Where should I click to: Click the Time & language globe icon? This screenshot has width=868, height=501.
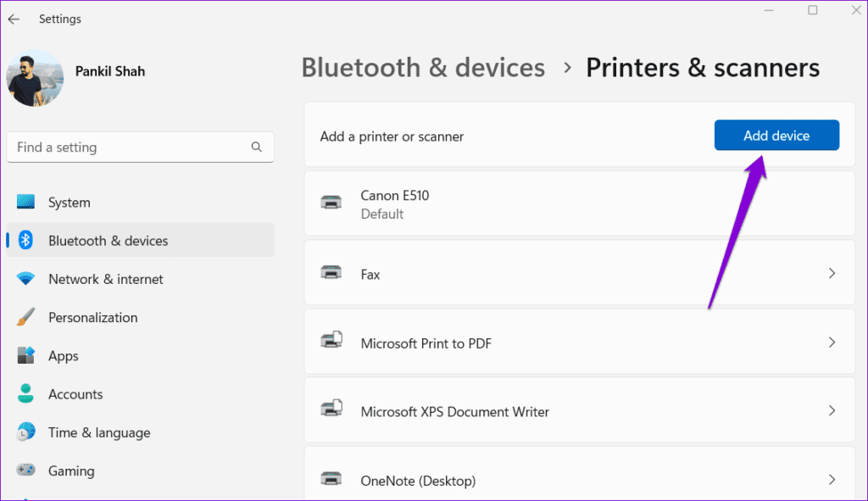[x=25, y=432]
